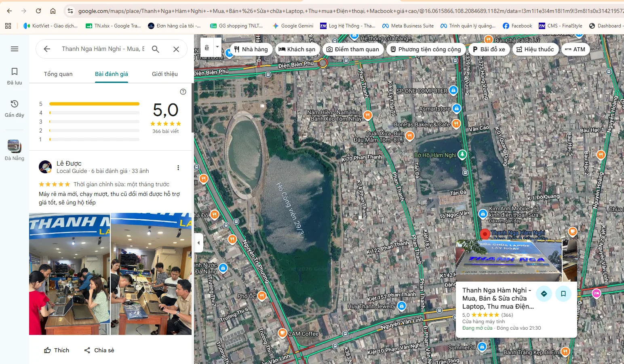Open the Đà Nẵng recent thumbnail
Viewport: 624px width, 364px height.
pos(14,150)
